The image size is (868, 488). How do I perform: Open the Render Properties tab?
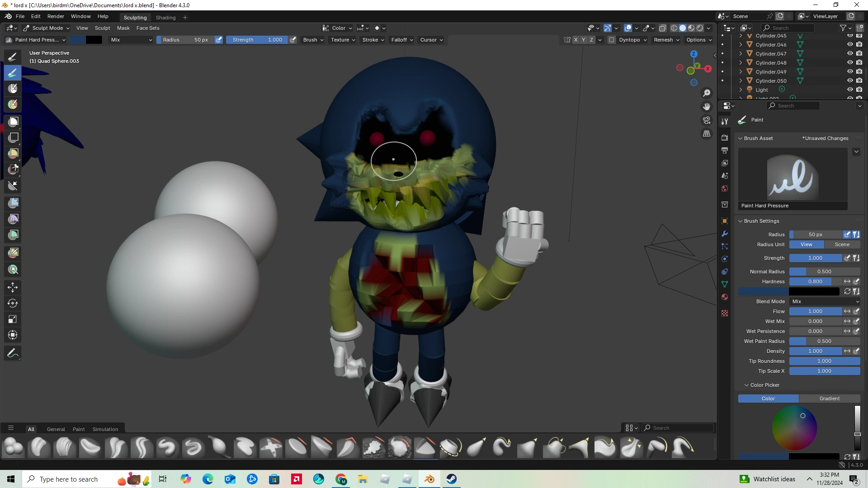[724, 137]
